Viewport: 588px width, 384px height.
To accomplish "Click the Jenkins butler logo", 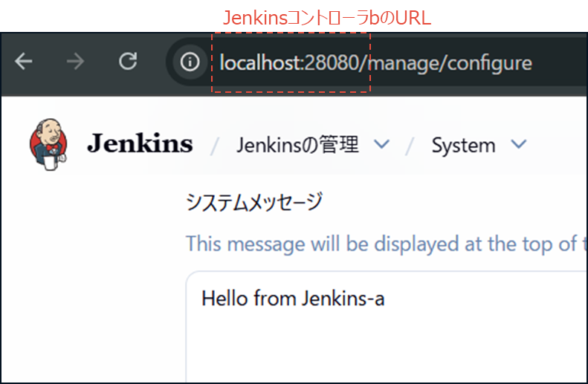I will click(x=48, y=143).
